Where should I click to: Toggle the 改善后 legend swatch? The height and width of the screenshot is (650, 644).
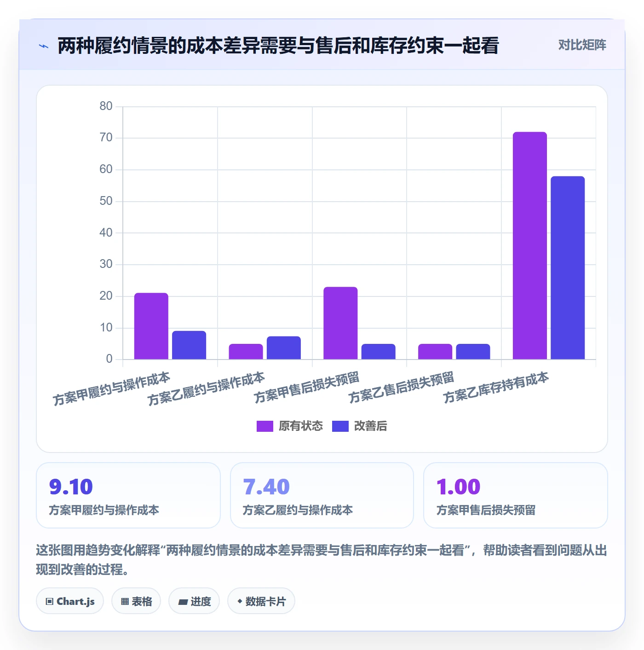point(340,426)
